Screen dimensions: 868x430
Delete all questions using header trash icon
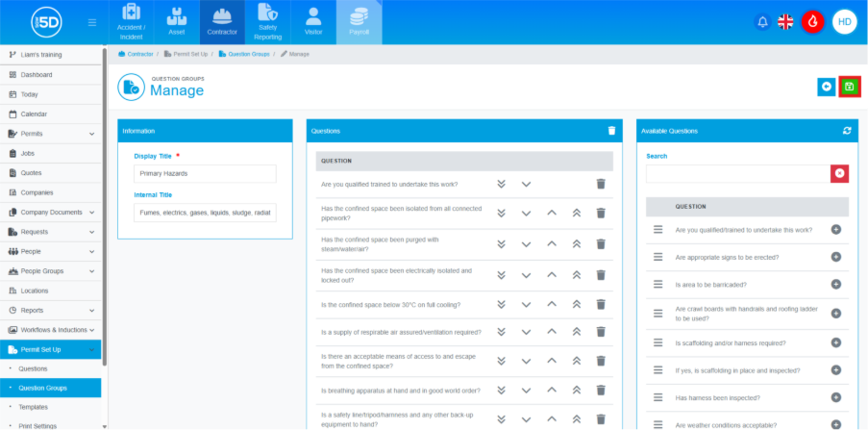611,131
